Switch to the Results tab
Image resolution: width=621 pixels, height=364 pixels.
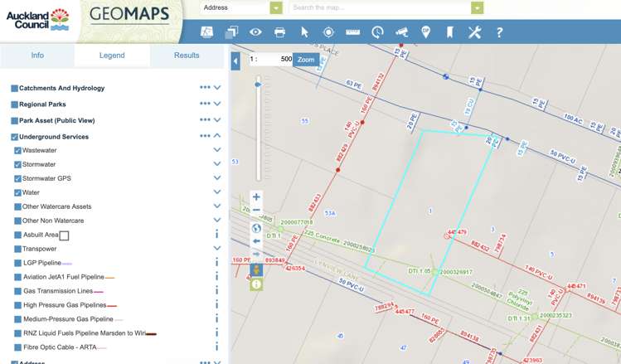pos(187,56)
